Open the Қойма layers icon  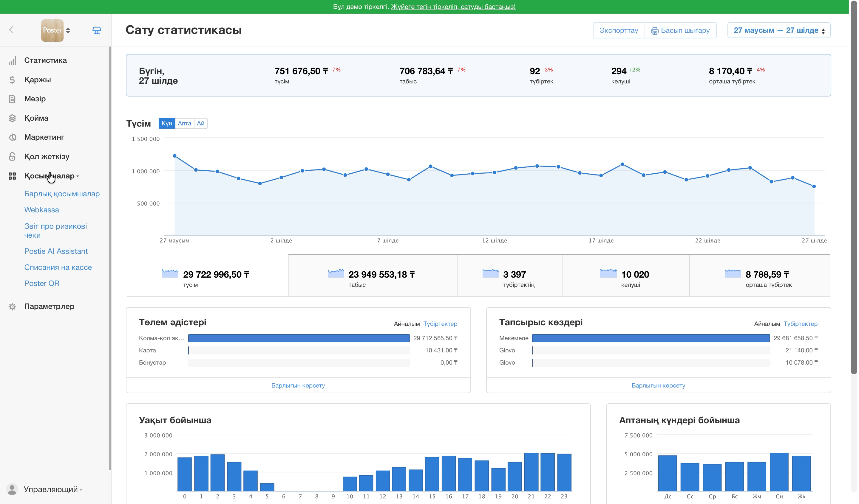coord(12,118)
